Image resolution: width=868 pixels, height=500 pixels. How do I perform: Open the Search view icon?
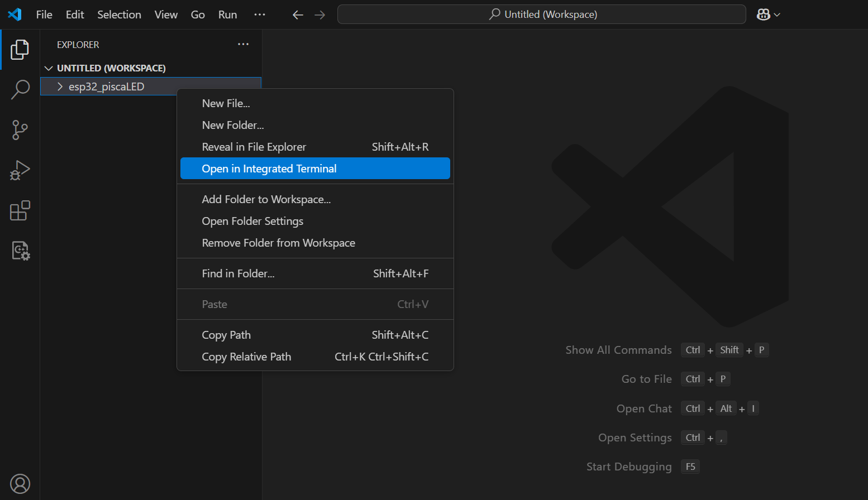pyautogui.click(x=20, y=89)
